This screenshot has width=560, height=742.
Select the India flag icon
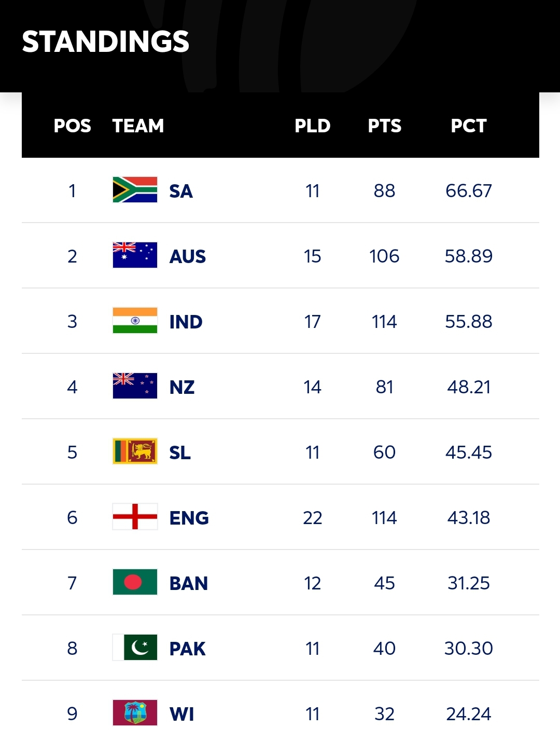[135, 321]
